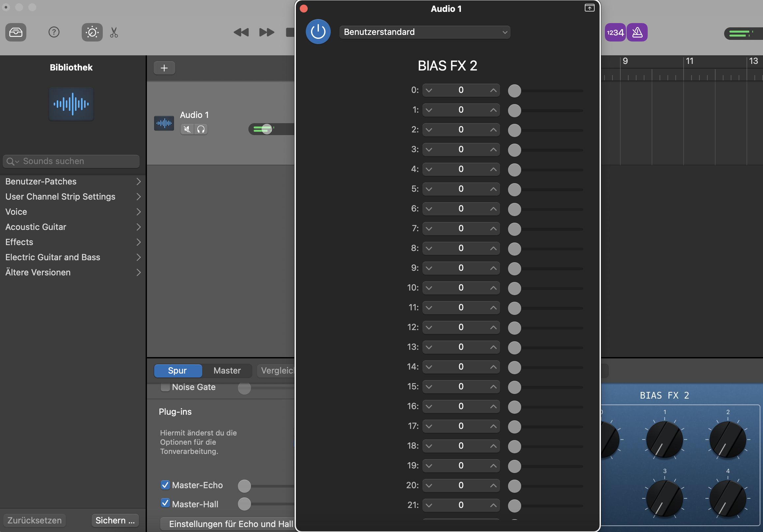Select the Master tab in channel strip
The width and height of the screenshot is (763, 532).
(227, 370)
